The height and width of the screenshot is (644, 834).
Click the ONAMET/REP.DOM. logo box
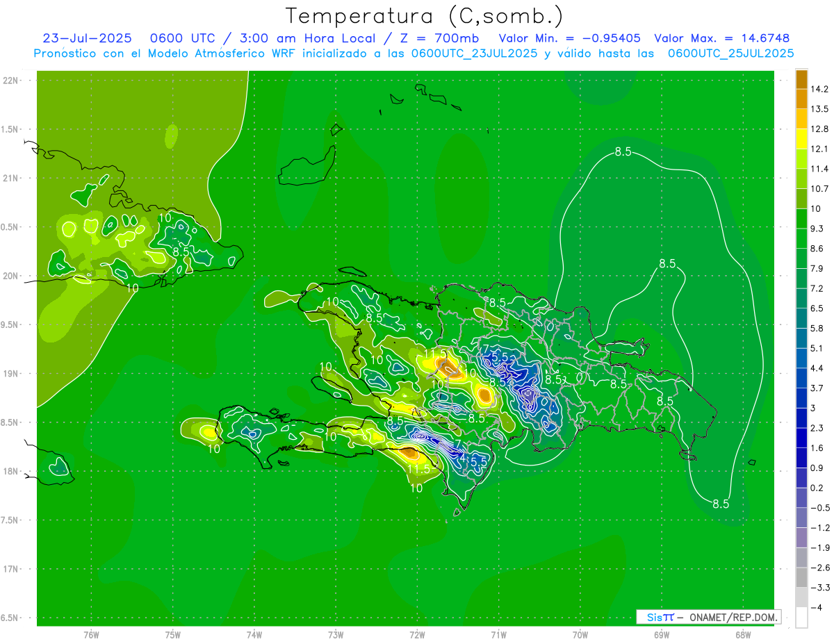[x=708, y=617]
